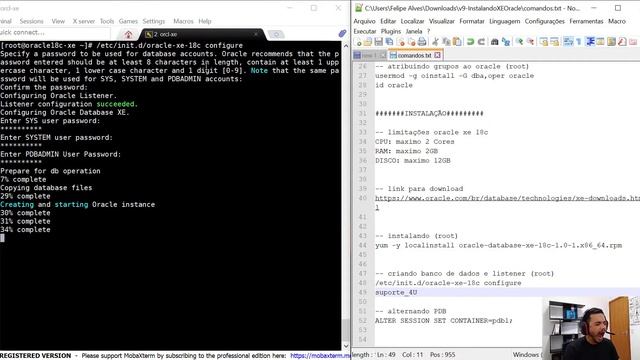Click the paperclip icon in MobaXterm
The width and height of the screenshot is (640, 360).
(342, 33)
